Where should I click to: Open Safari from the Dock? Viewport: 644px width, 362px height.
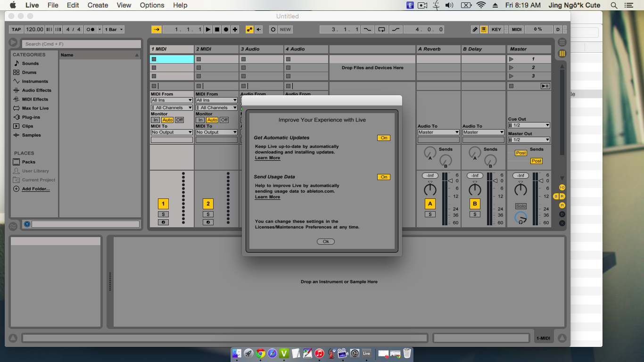click(272, 353)
